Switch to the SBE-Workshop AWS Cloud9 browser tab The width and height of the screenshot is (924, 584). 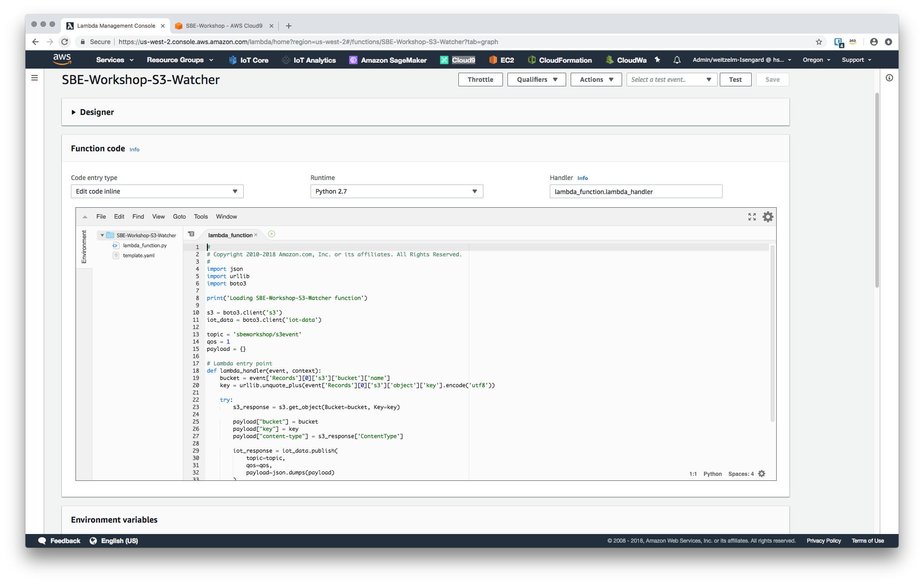pos(224,26)
